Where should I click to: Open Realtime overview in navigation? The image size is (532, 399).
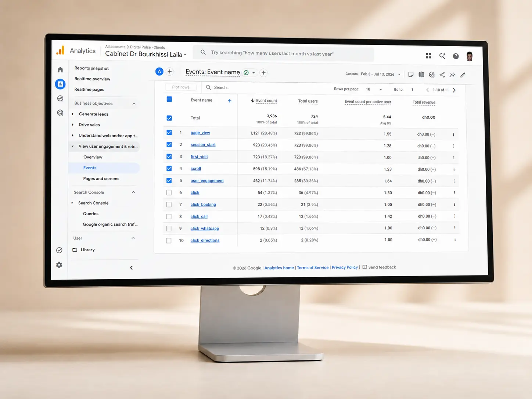click(92, 79)
